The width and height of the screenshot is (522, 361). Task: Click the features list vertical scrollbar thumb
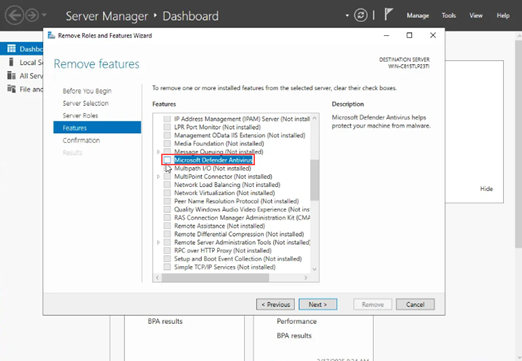click(x=314, y=180)
